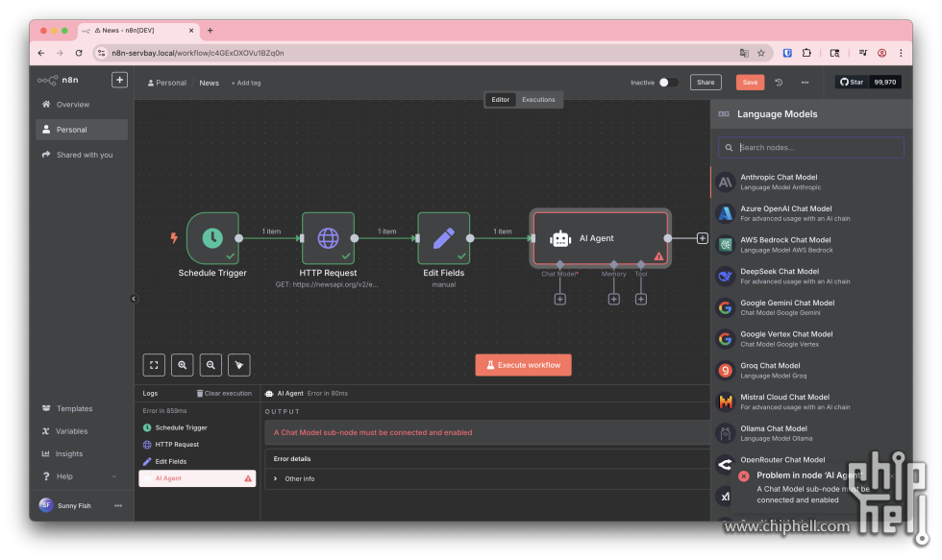Add a Memory sub-node
942x560 pixels.
613,299
